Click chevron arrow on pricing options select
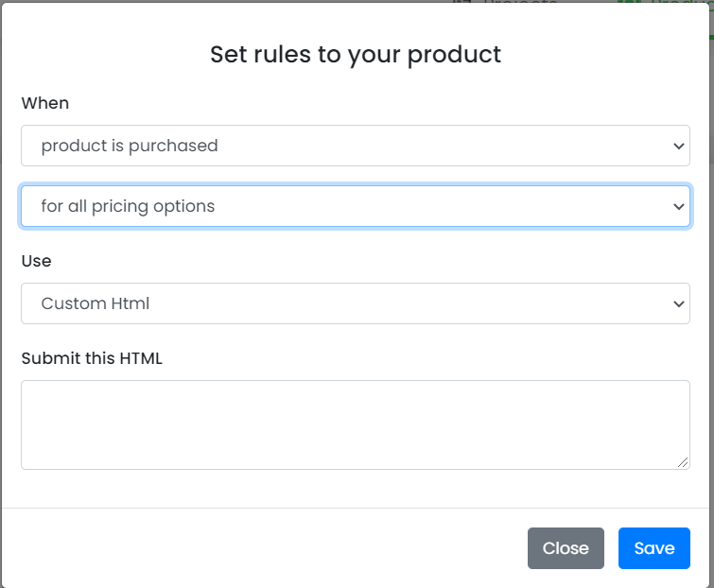 tap(677, 206)
